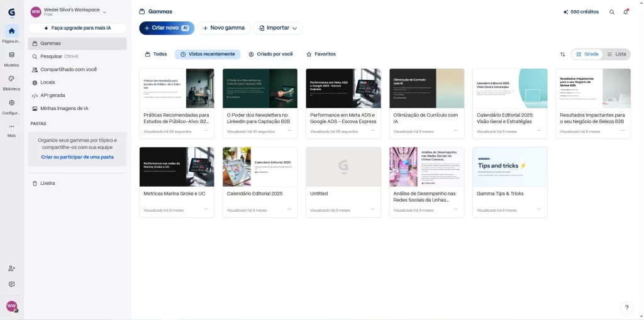The height and width of the screenshot is (320, 644).
Task: Click the invite people icon
Action: [x=11, y=268]
